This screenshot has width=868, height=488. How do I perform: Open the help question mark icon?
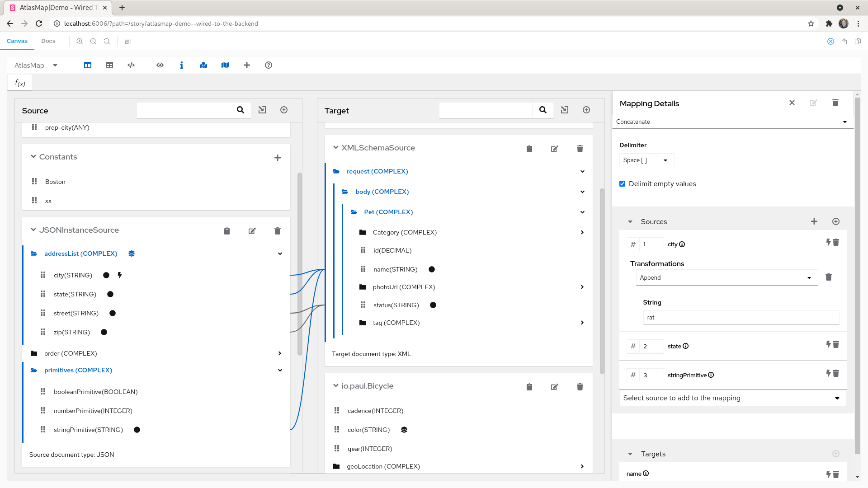tap(269, 65)
